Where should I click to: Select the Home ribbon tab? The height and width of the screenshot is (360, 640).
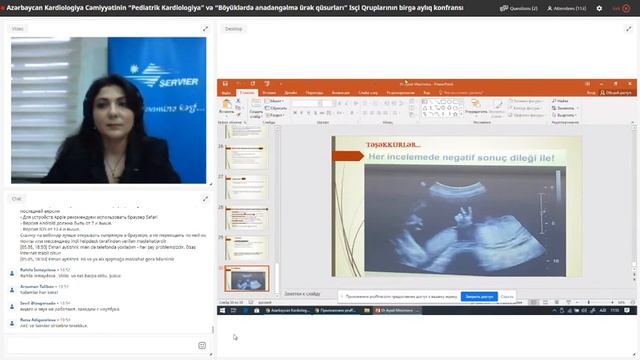[247, 93]
